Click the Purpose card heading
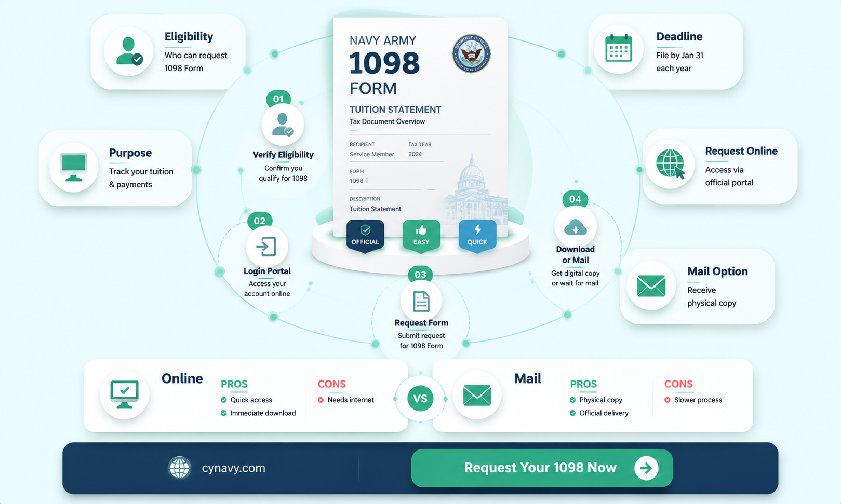Viewport: 841px width, 504px height. tap(130, 153)
